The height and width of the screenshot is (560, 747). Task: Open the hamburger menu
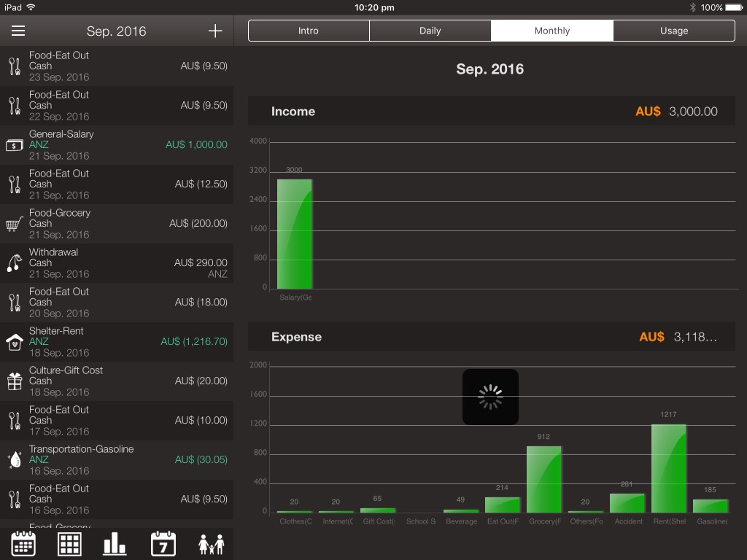(18, 31)
